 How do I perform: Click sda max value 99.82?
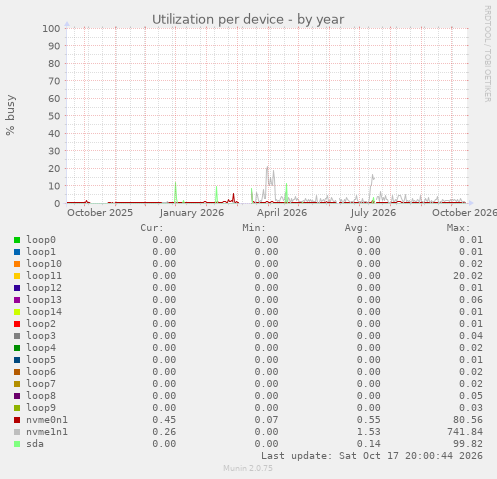point(468,444)
